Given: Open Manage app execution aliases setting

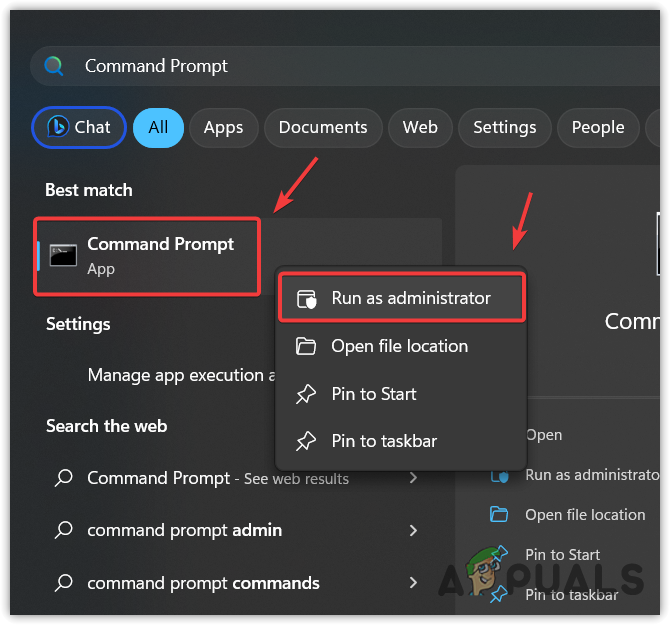Looking at the screenshot, I should coord(181,375).
